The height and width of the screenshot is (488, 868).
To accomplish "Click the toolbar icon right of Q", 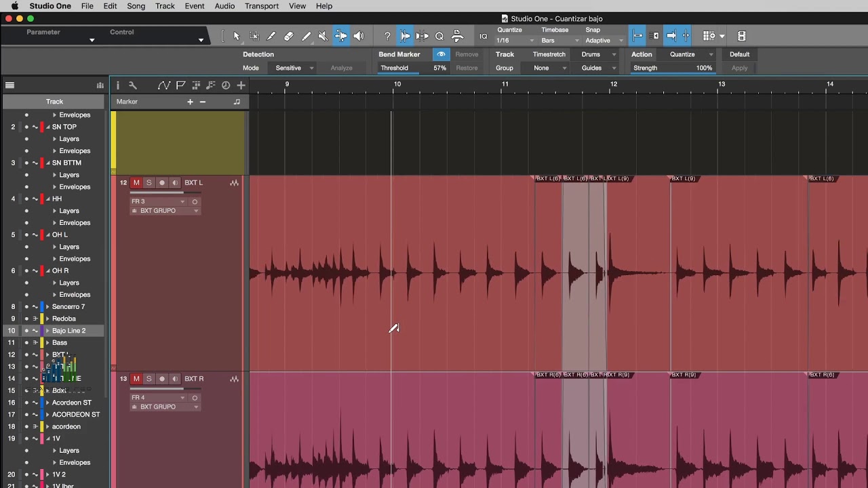I will tap(457, 36).
